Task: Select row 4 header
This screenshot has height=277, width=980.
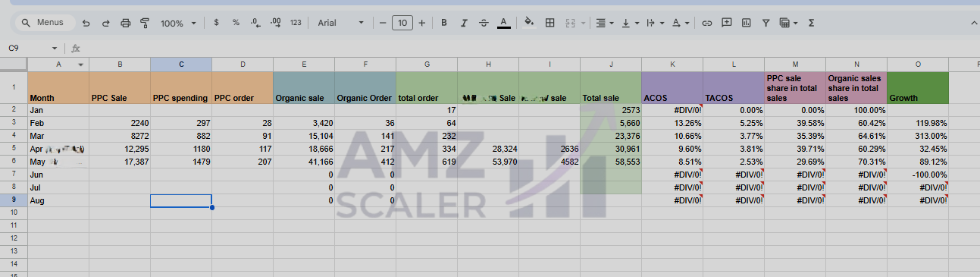Action: (14, 135)
